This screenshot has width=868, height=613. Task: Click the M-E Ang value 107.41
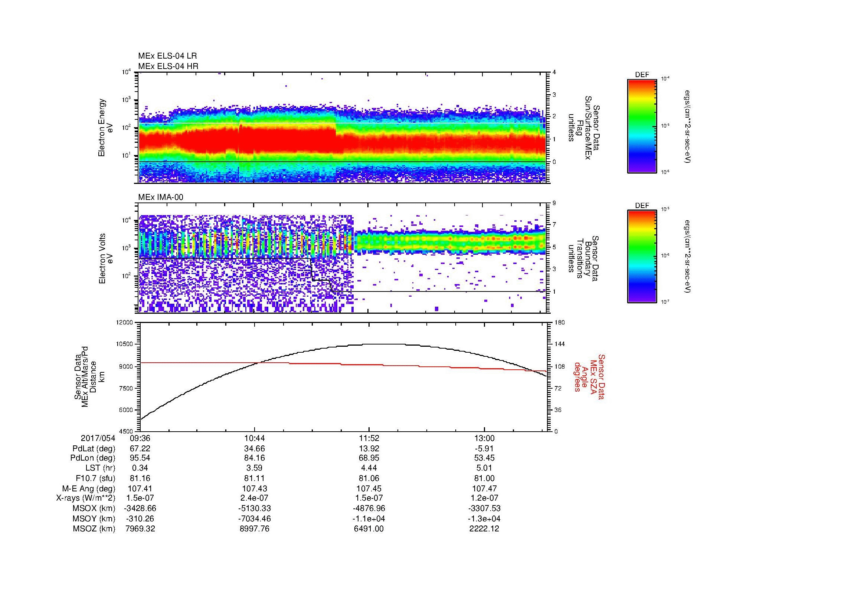coord(140,489)
